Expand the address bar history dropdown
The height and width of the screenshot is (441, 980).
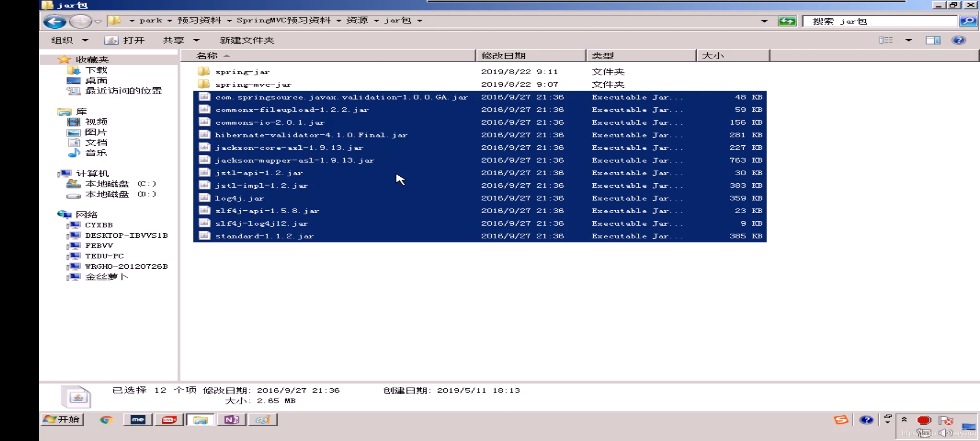pos(764,21)
